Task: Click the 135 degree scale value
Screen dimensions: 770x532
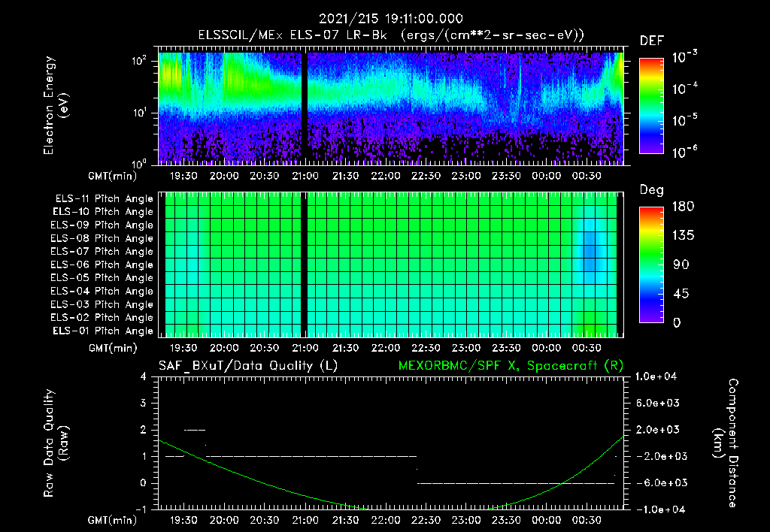Action: pos(683,236)
